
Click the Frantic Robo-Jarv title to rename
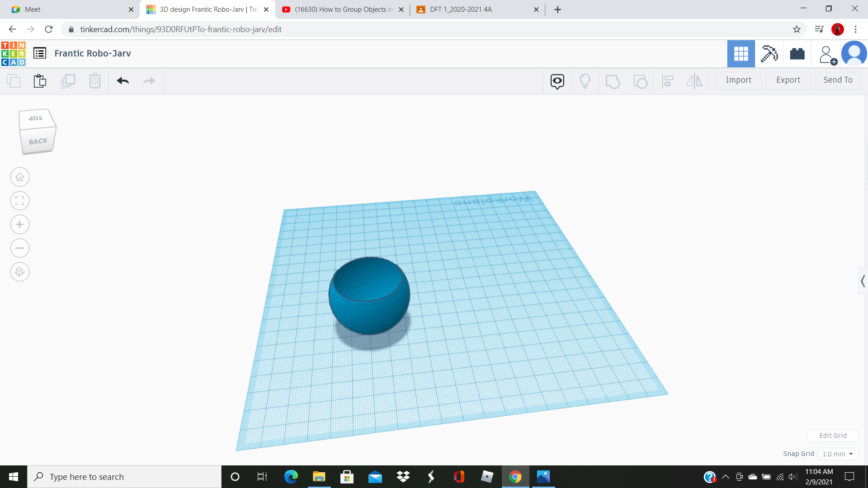(x=92, y=53)
